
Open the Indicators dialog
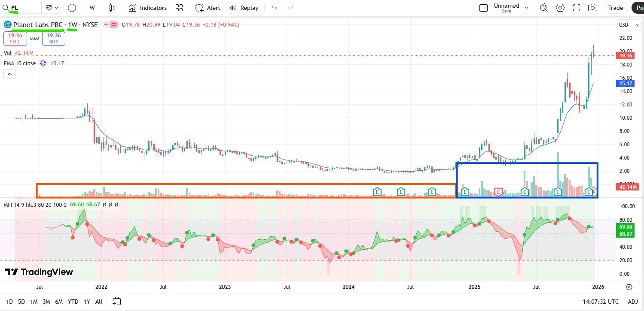coord(147,8)
